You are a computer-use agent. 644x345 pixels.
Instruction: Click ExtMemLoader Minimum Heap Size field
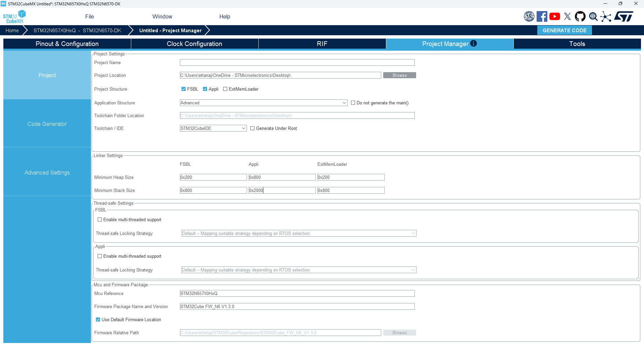pos(351,177)
